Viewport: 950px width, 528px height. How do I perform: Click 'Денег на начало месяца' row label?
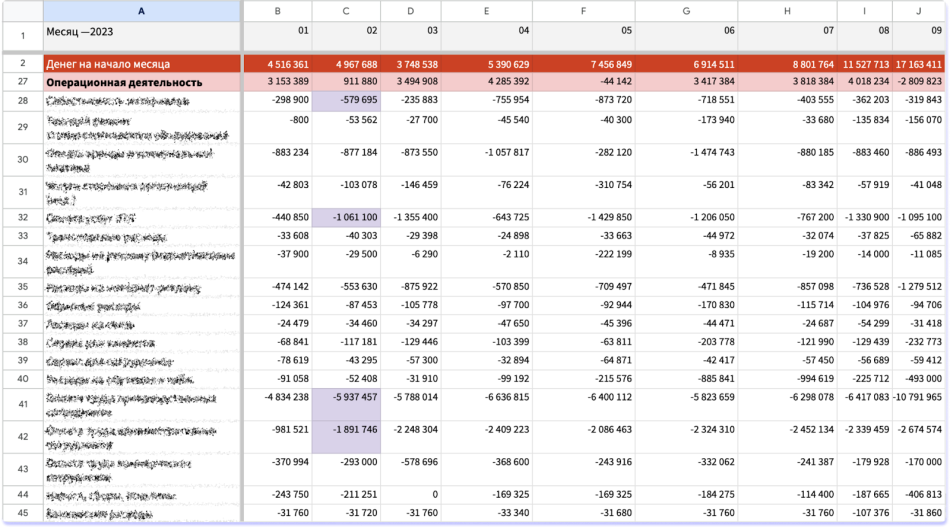[x=141, y=64]
